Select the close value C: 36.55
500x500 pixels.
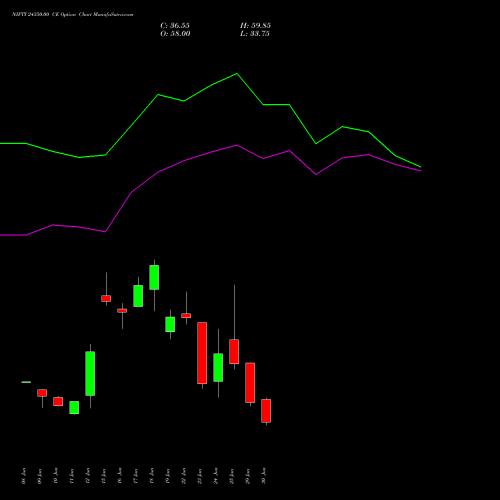click(175, 26)
